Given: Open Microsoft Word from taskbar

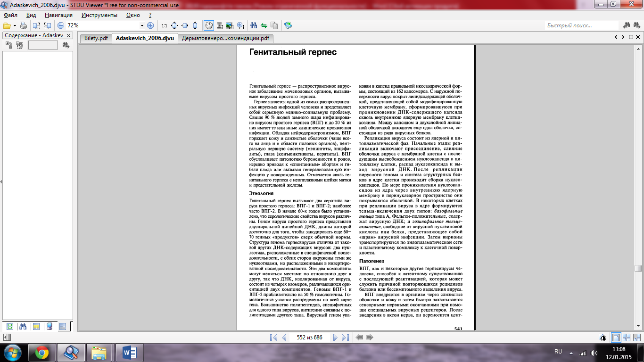Looking at the screenshot, I should click(x=129, y=352).
